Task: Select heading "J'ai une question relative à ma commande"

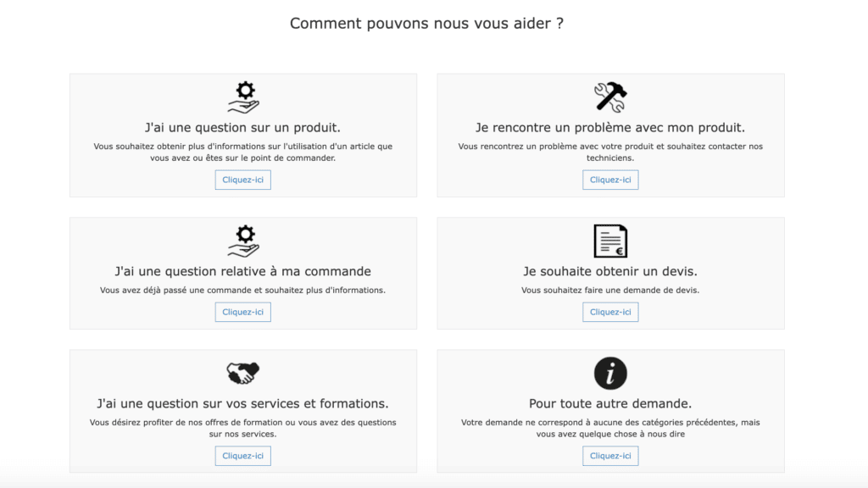Action: pos(242,271)
